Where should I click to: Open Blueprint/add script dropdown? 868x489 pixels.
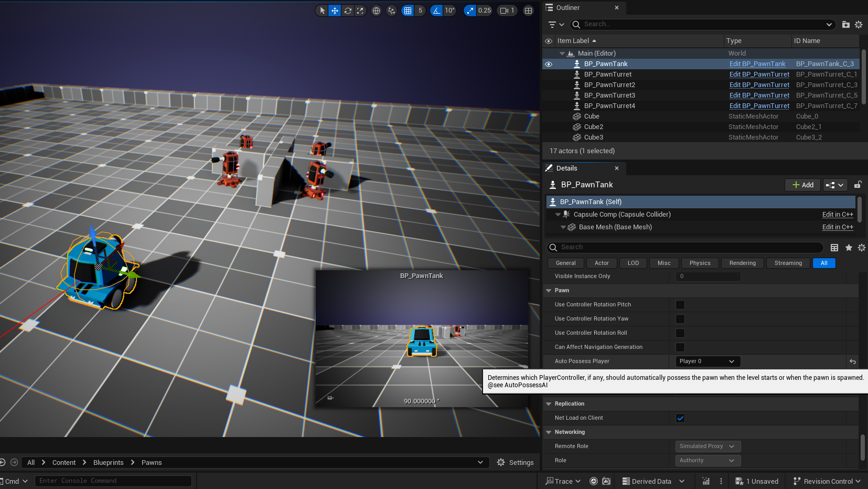point(835,185)
